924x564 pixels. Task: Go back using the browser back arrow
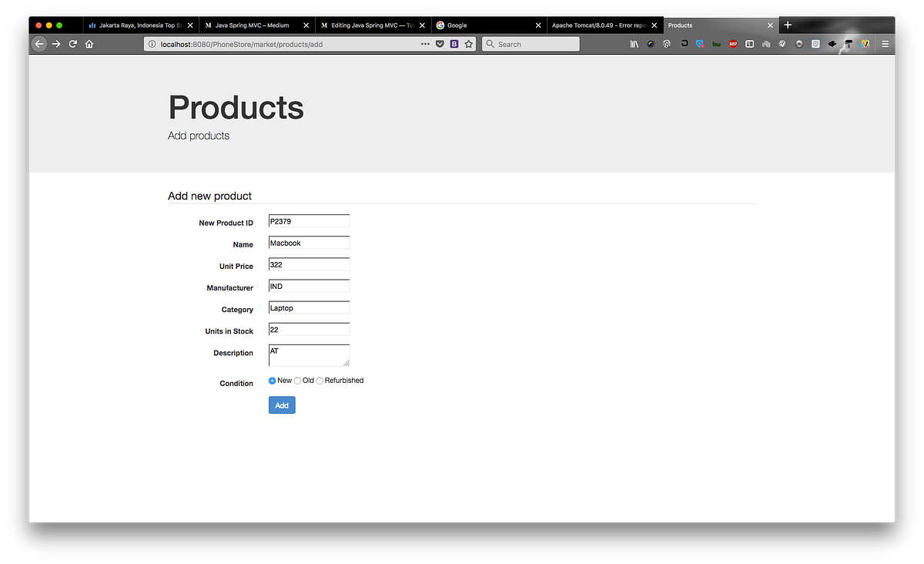39,44
